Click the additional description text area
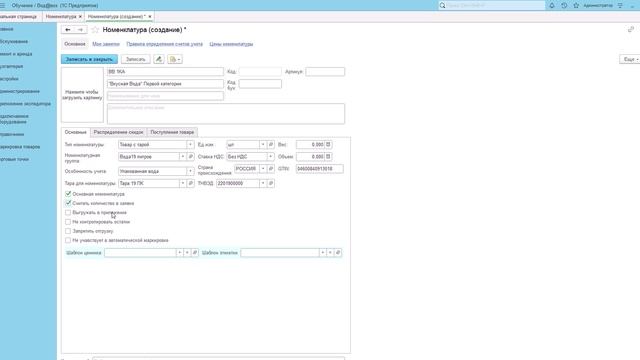Image resolution: width=640 pixels, height=360 pixels. pyautogui.click(x=226, y=113)
